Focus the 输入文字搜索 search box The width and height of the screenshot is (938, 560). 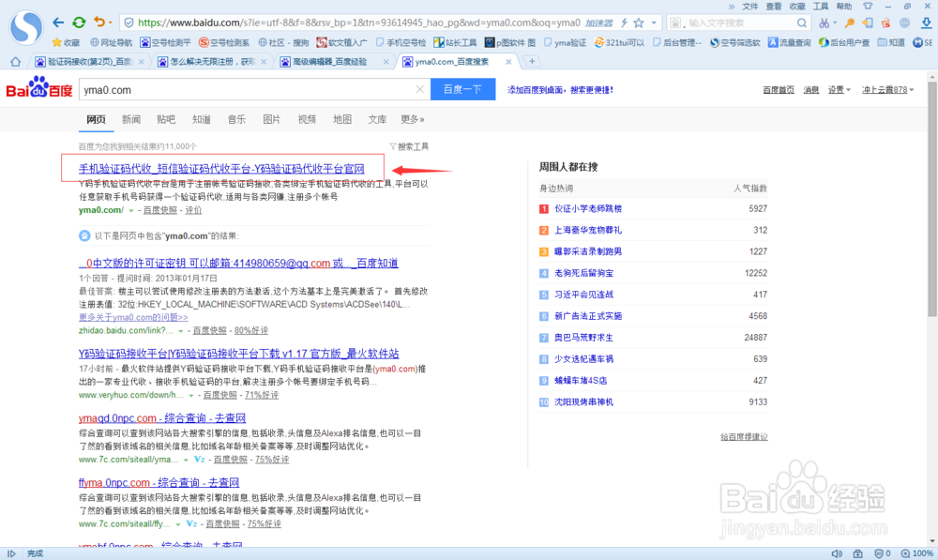click(x=739, y=23)
